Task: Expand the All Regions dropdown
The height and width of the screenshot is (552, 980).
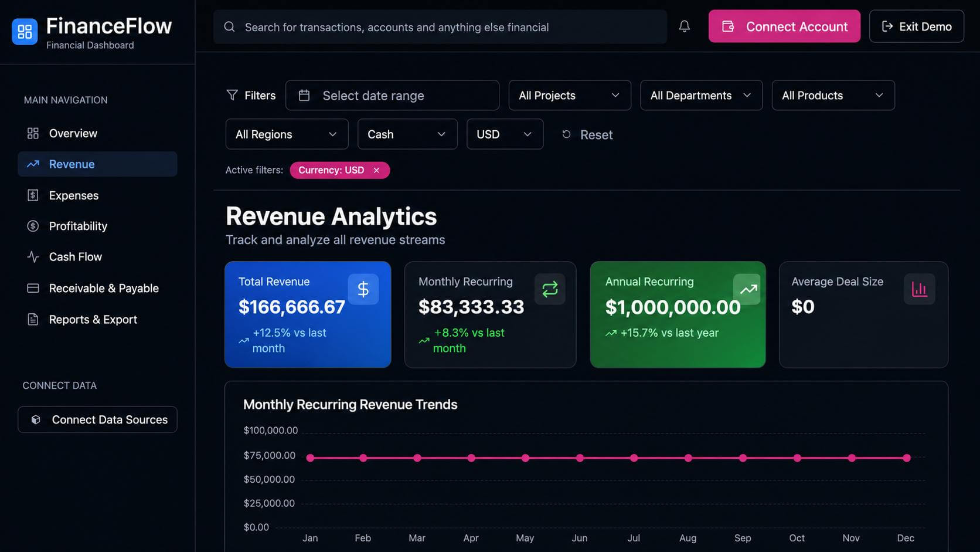Action: [287, 134]
